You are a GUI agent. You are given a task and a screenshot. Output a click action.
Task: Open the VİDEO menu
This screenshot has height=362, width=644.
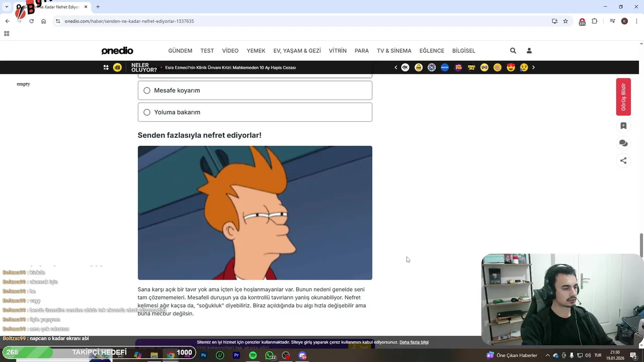pyautogui.click(x=230, y=51)
